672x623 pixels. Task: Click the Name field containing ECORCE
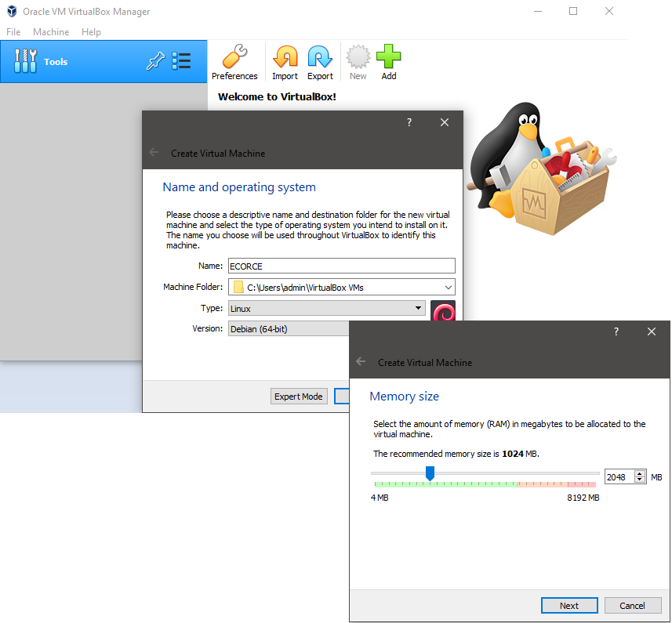coord(341,266)
